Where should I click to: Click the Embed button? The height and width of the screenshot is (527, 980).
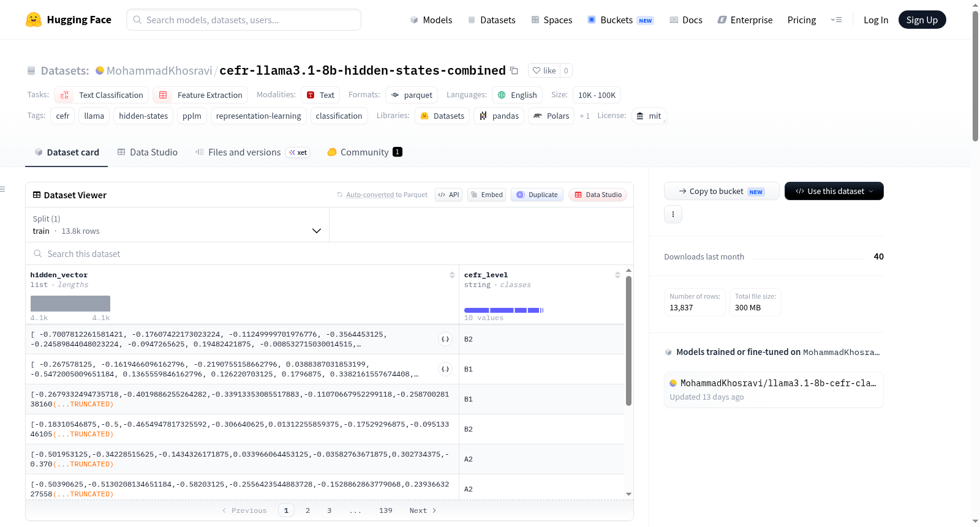click(486, 195)
